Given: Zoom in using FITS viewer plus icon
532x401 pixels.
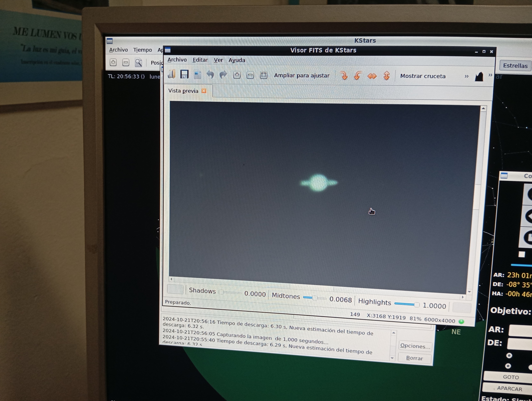Looking at the screenshot, I should [x=237, y=75].
